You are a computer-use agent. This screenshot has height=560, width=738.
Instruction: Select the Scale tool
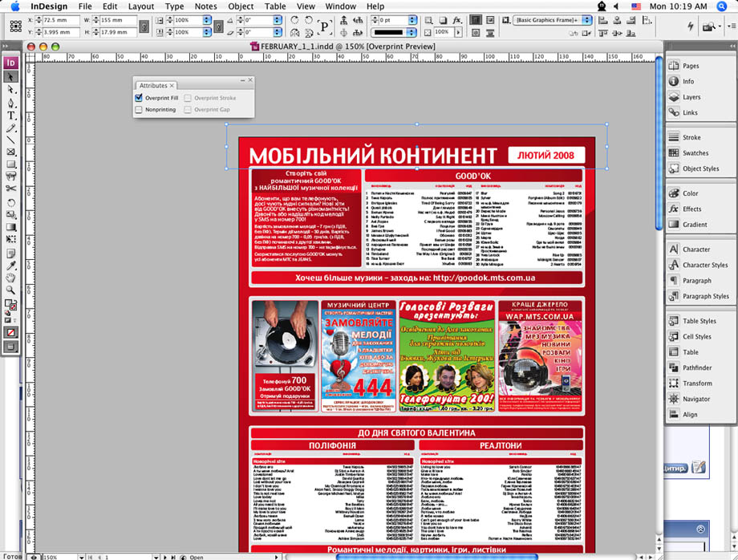(x=10, y=214)
